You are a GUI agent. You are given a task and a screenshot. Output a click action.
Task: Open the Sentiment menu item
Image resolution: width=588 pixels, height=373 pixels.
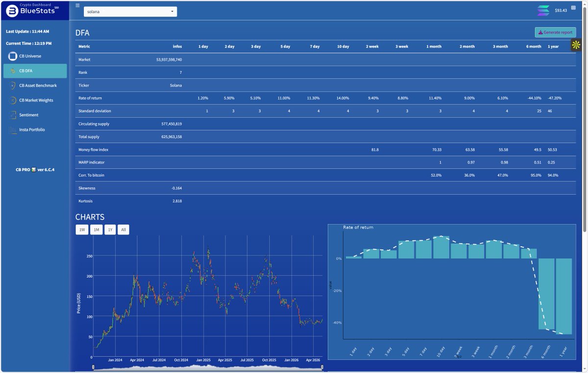(x=28, y=115)
